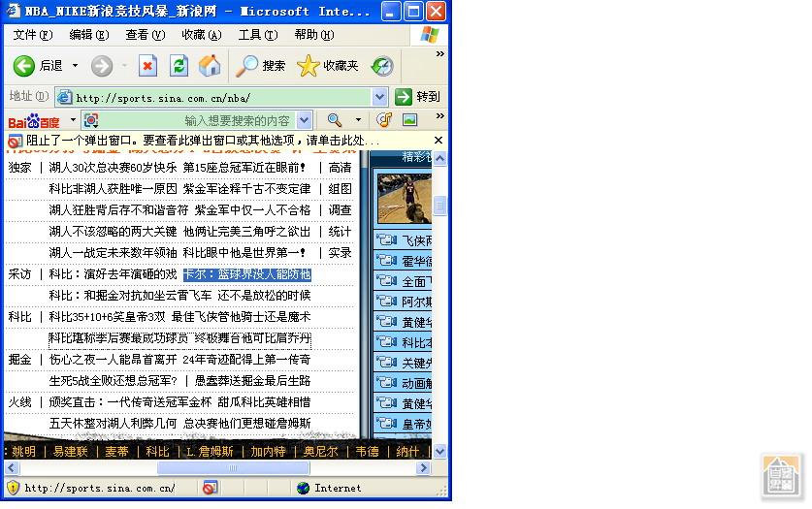Image resolution: width=812 pixels, height=509 pixels.
Task: Expand Baidu search box history dropdown
Action: pos(304,120)
